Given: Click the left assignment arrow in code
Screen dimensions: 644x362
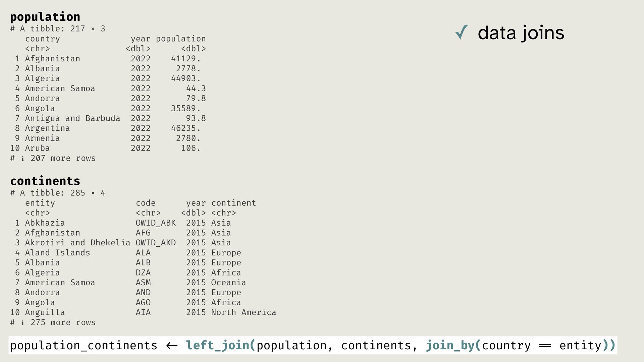Looking at the screenshot, I should [x=172, y=346].
